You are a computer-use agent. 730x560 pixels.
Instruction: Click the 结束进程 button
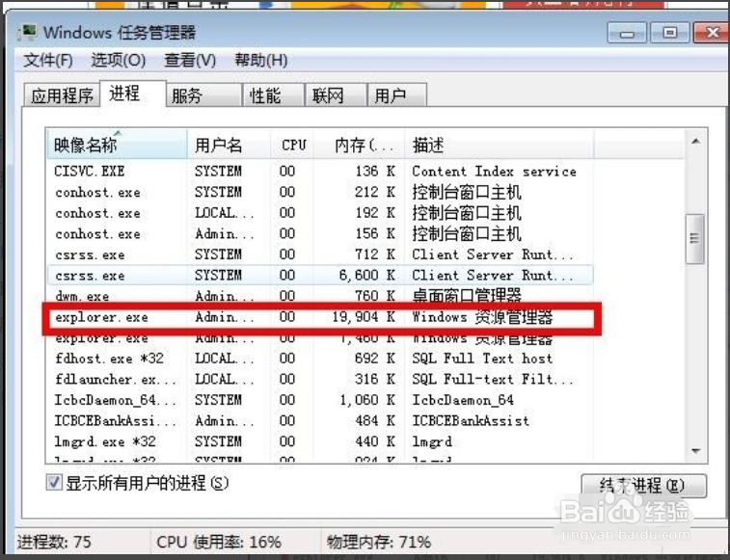click(x=643, y=486)
